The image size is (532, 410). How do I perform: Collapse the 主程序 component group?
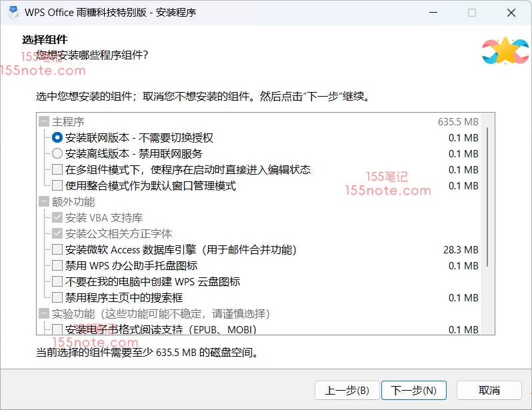click(x=44, y=122)
